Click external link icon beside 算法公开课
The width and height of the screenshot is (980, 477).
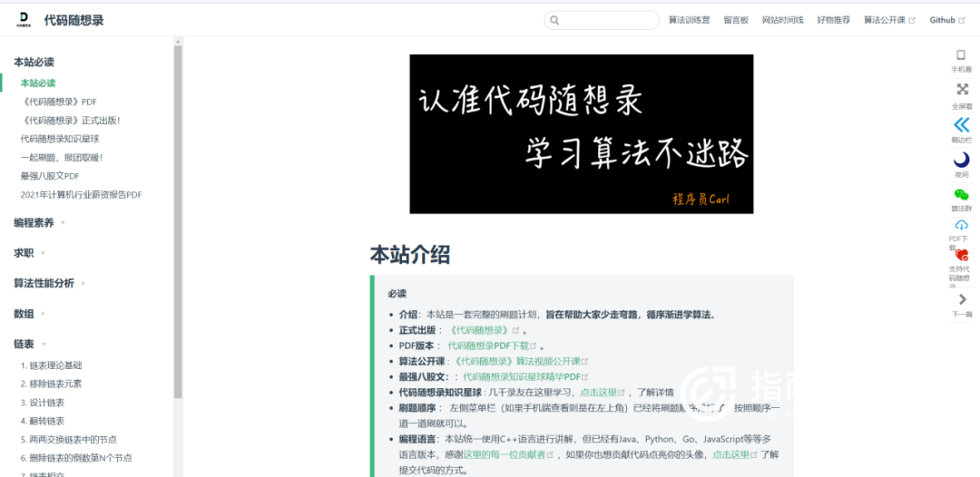[x=912, y=21]
